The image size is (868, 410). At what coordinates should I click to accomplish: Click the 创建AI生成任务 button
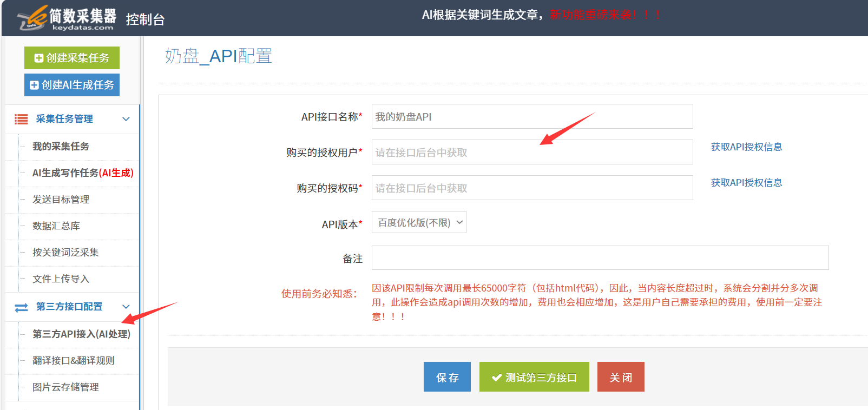point(72,85)
